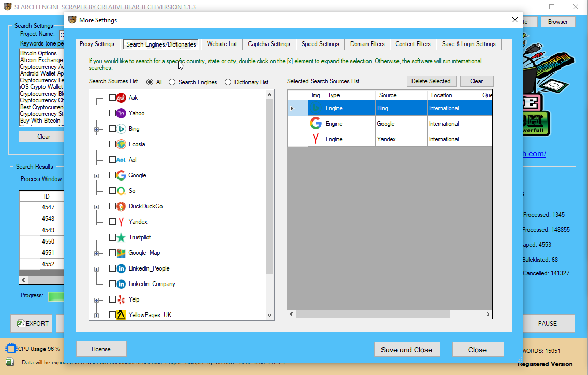Check the Bing checkbox in the sources tree
Screen dimensions: 588x375
click(x=112, y=129)
